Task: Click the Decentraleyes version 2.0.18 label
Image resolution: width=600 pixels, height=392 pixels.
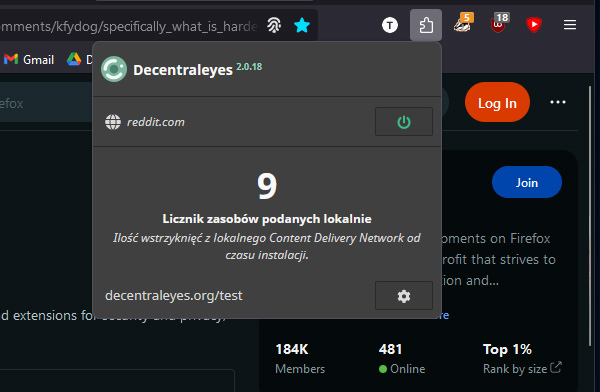Action: (249, 67)
